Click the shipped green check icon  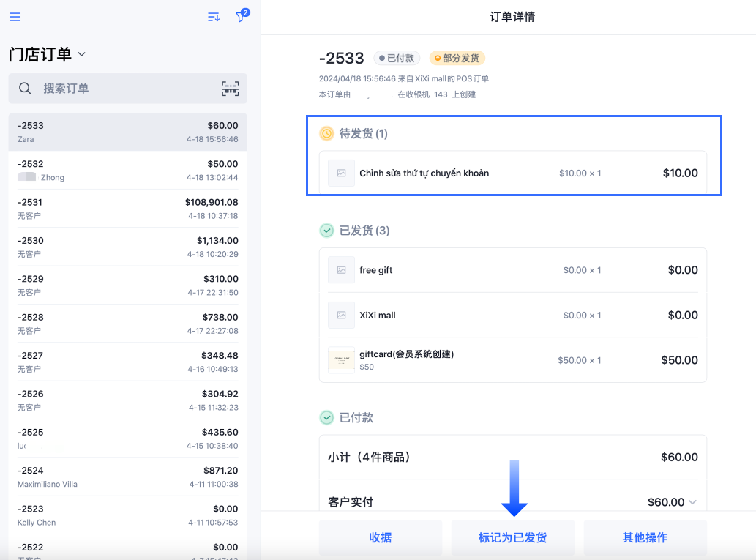326,231
